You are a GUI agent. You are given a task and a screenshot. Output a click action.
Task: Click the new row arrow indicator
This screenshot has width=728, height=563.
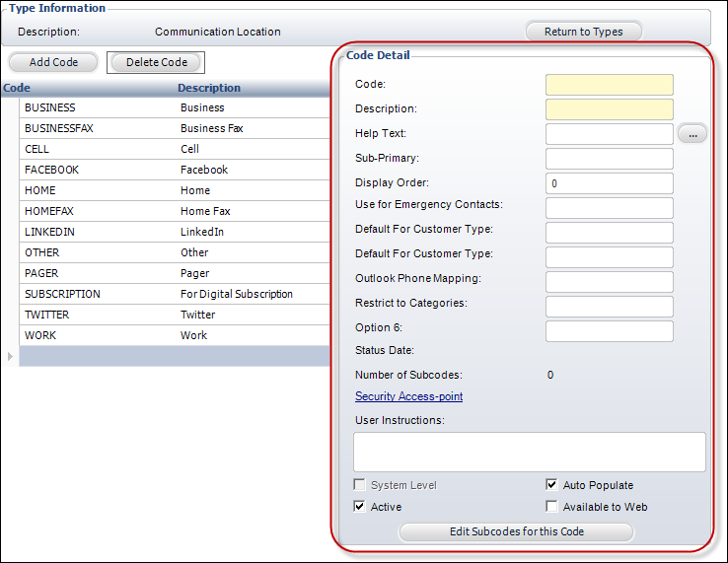(11, 356)
